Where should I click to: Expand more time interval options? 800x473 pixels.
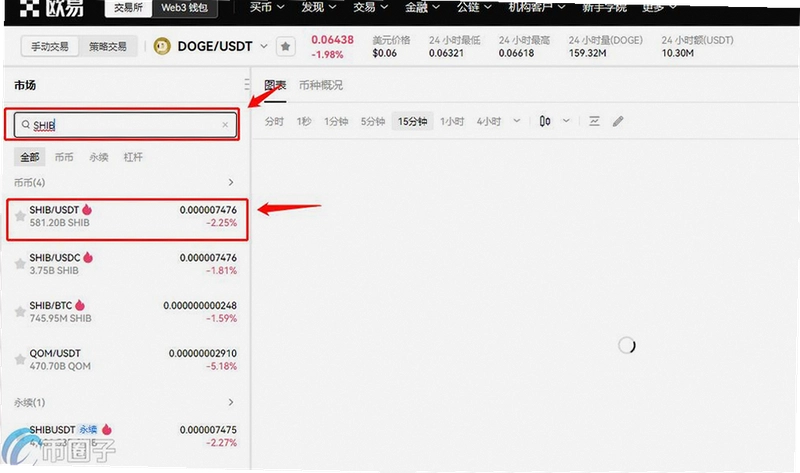coord(517,121)
